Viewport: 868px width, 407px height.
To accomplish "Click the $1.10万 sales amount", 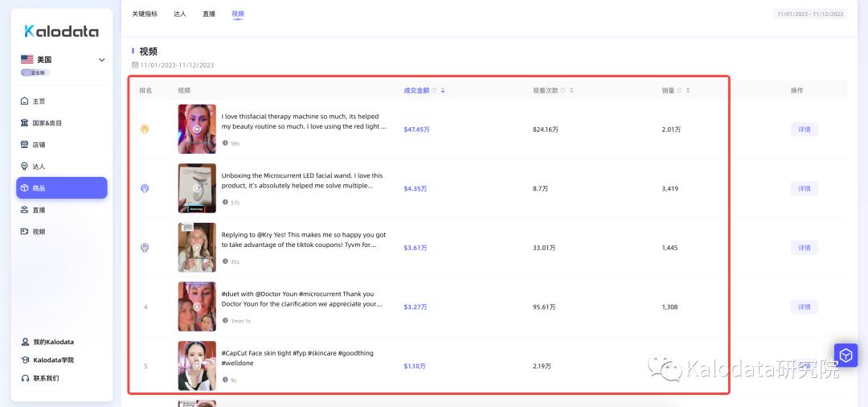I will pos(415,366).
